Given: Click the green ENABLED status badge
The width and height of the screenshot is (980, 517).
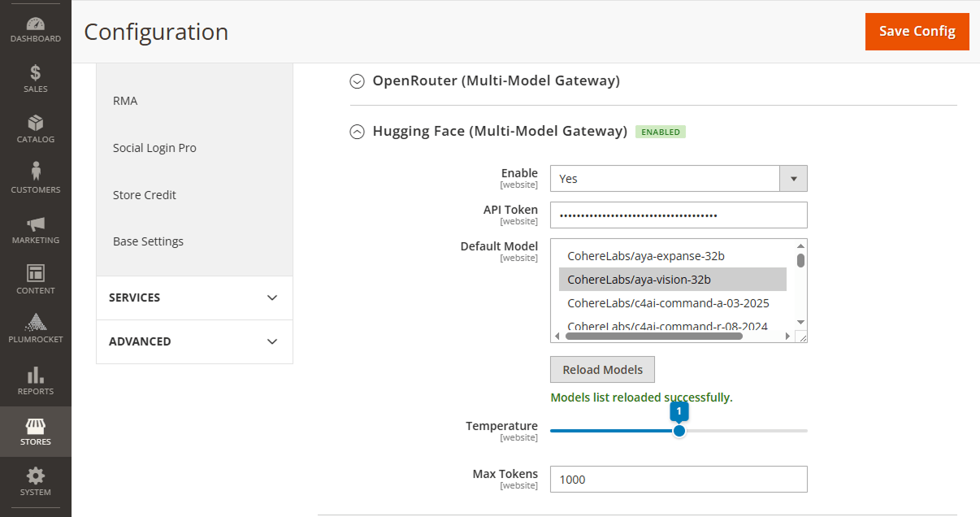Looking at the screenshot, I should click(x=661, y=132).
